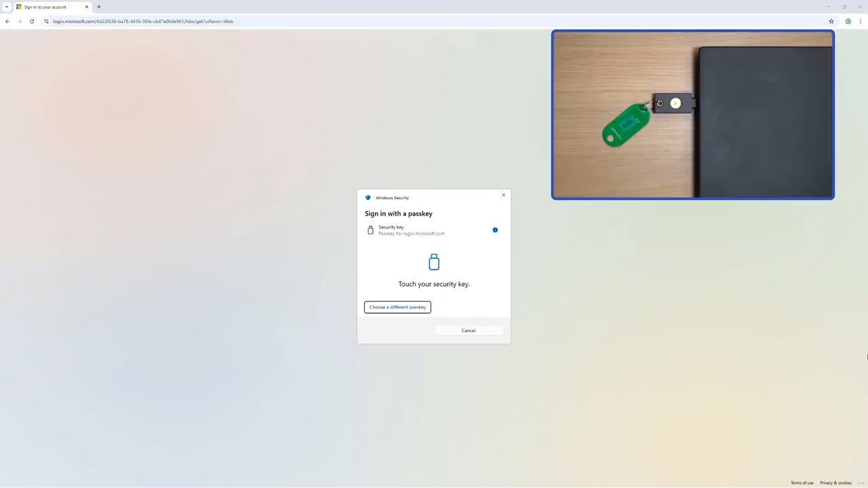Screen dimensions: 868x488
Task: Open a new browser tab
Action: [x=99, y=7]
